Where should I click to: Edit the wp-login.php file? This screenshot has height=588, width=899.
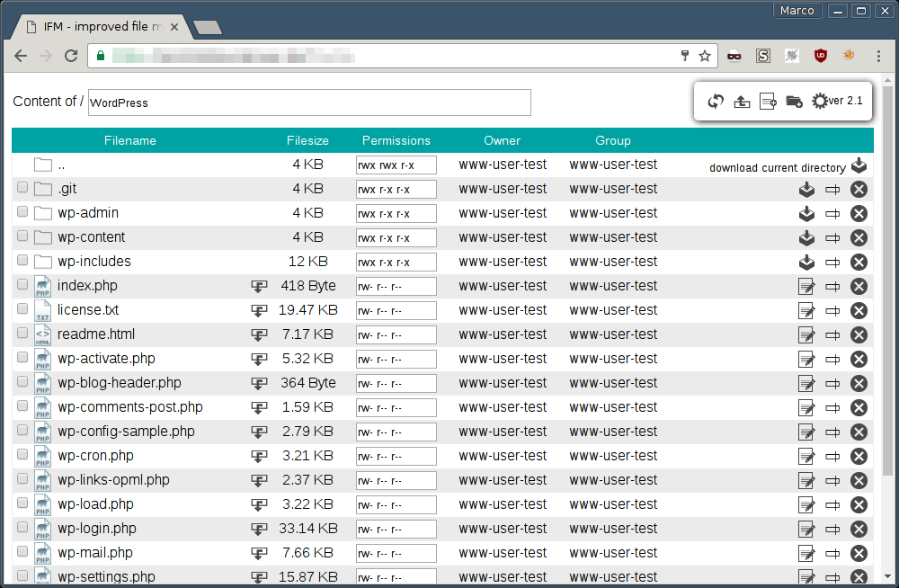click(806, 529)
